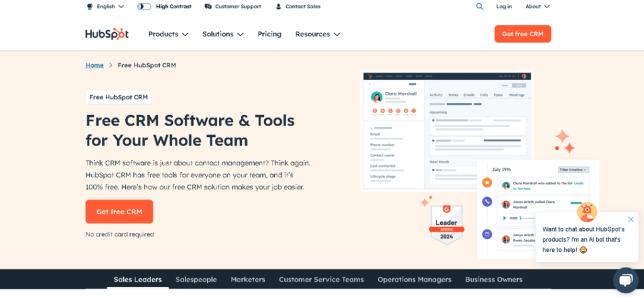Click the Emails tab in CRM preview
644x297 pixels.
tap(469, 95)
